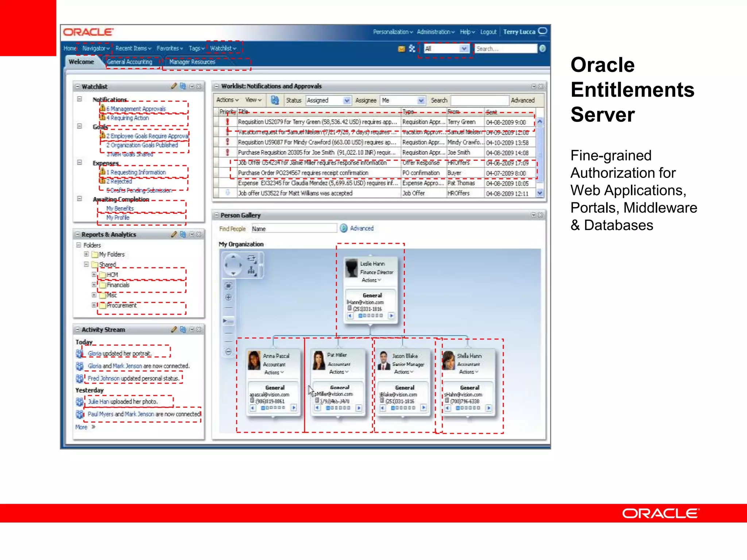Click the Reports & Analytics refresh icon
Image resolution: width=747 pixels, height=560 pixels.
(x=183, y=234)
